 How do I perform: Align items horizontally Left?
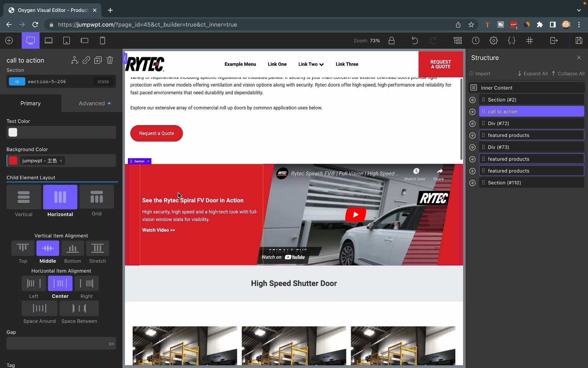tap(34, 283)
